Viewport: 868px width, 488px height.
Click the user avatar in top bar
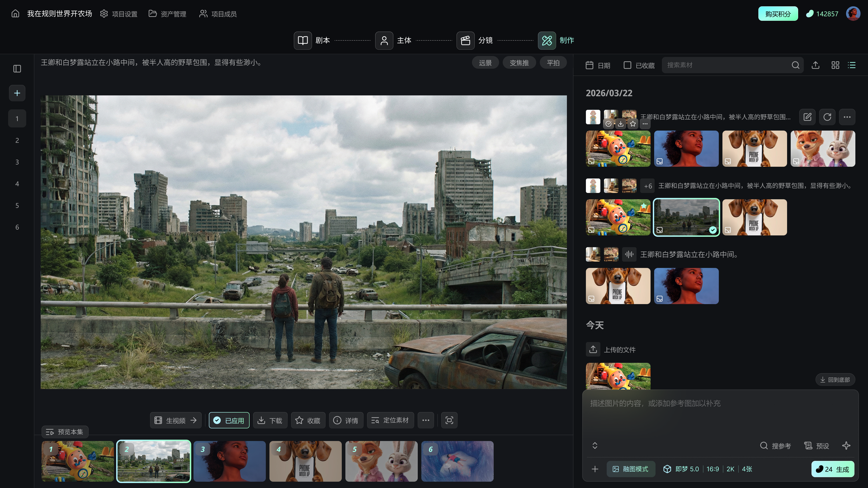(x=853, y=14)
